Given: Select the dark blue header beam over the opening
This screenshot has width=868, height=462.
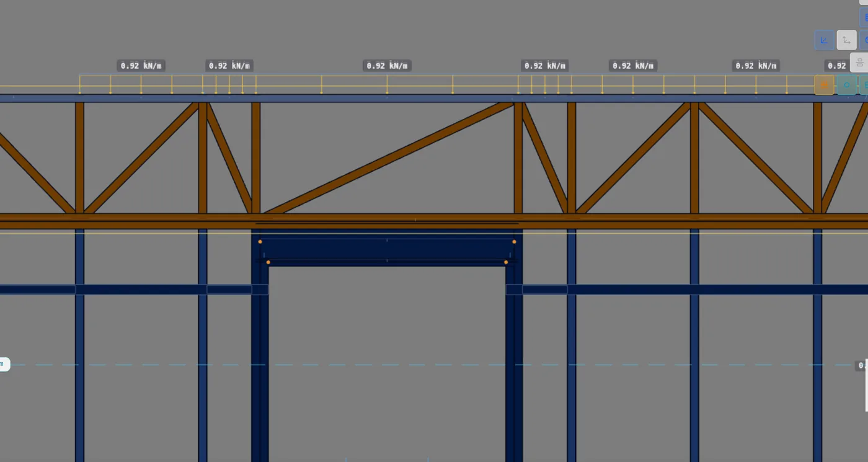Looking at the screenshot, I should (387, 249).
